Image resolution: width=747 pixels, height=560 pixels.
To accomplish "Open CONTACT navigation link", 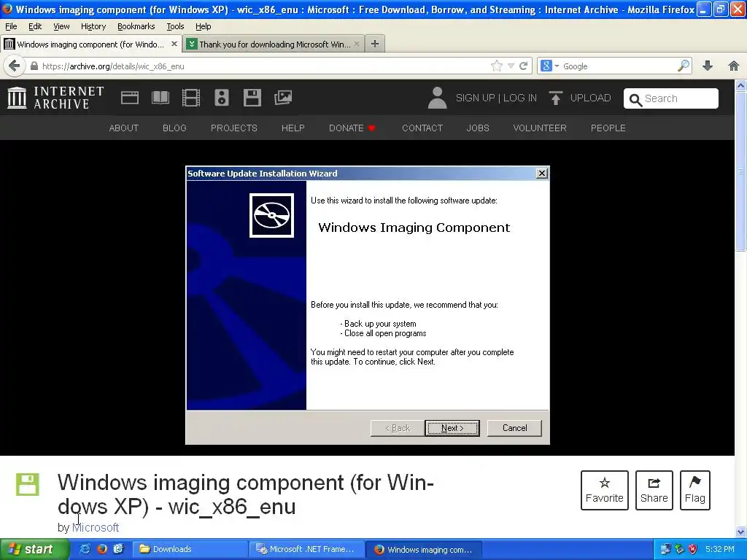I will click(422, 128).
